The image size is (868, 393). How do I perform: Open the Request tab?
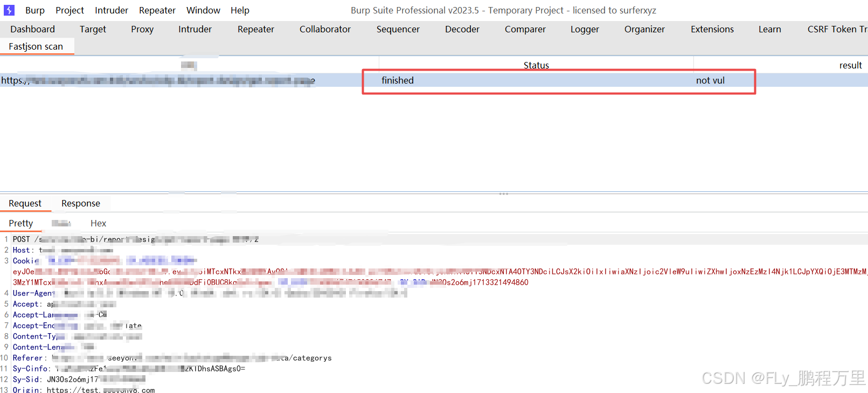click(x=25, y=203)
